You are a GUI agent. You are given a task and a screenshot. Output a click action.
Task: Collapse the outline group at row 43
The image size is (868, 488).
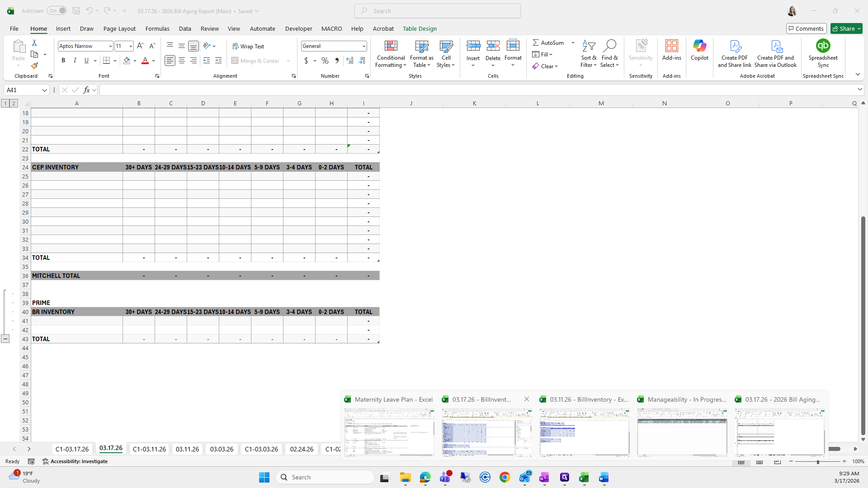click(x=5, y=339)
